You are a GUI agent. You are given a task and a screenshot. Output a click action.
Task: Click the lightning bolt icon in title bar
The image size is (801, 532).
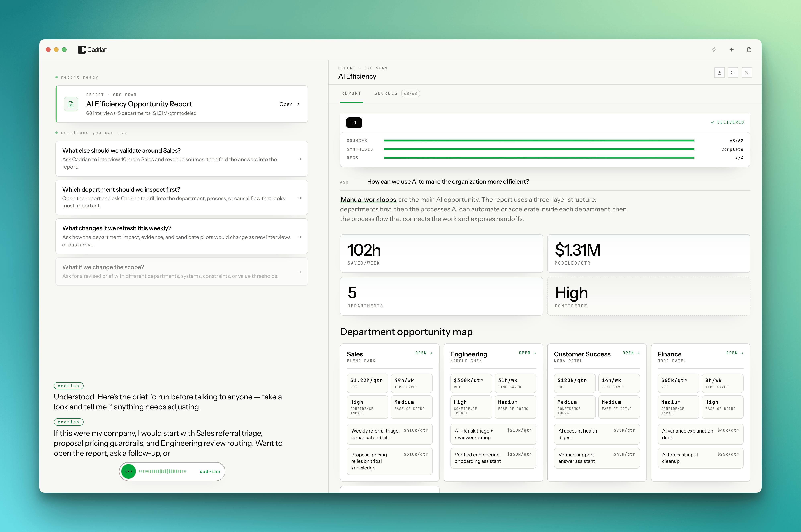tap(714, 50)
